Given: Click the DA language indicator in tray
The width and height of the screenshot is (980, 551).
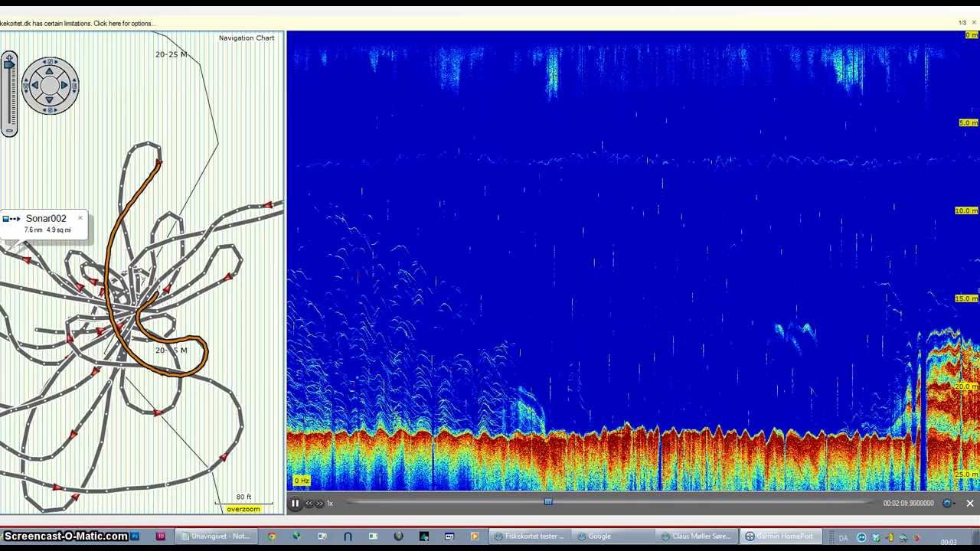Looking at the screenshot, I should pyautogui.click(x=844, y=538).
